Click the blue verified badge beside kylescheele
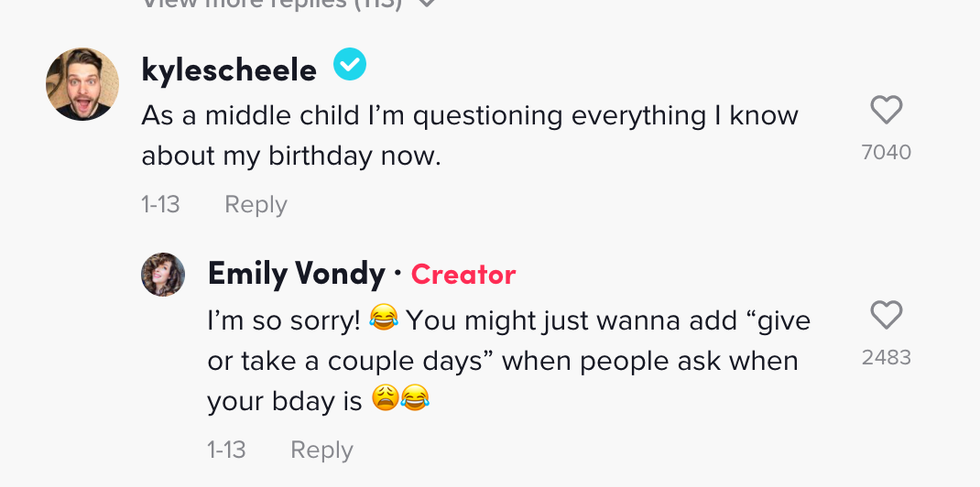The width and height of the screenshot is (980, 487). pos(350,66)
